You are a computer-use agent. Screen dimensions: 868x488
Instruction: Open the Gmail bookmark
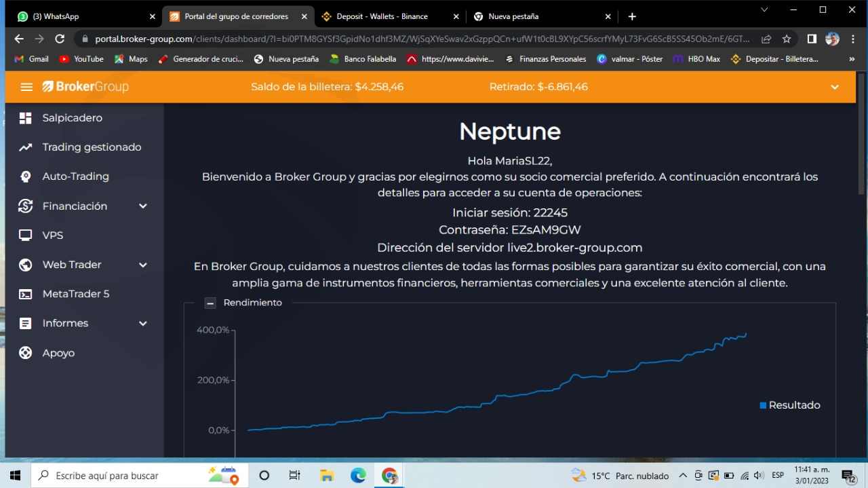32,59
